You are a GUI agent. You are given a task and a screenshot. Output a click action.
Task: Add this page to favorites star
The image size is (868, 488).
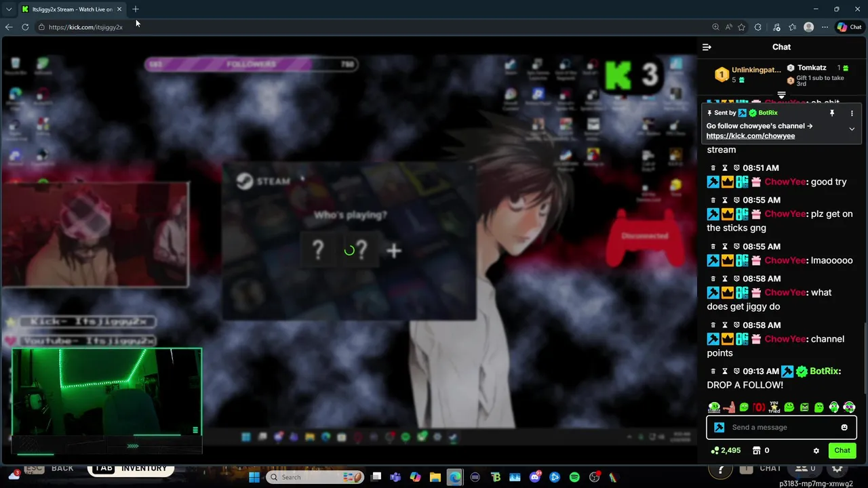[x=741, y=27]
